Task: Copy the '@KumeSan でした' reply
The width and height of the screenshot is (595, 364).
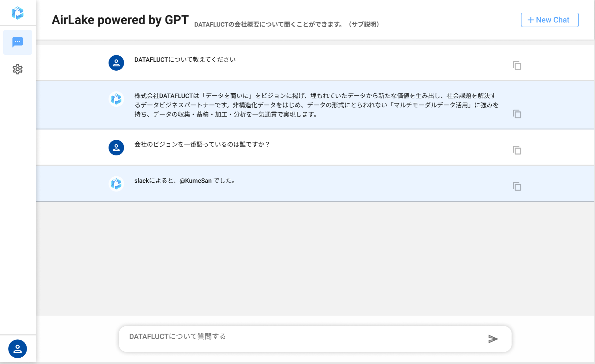Action: (x=517, y=186)
